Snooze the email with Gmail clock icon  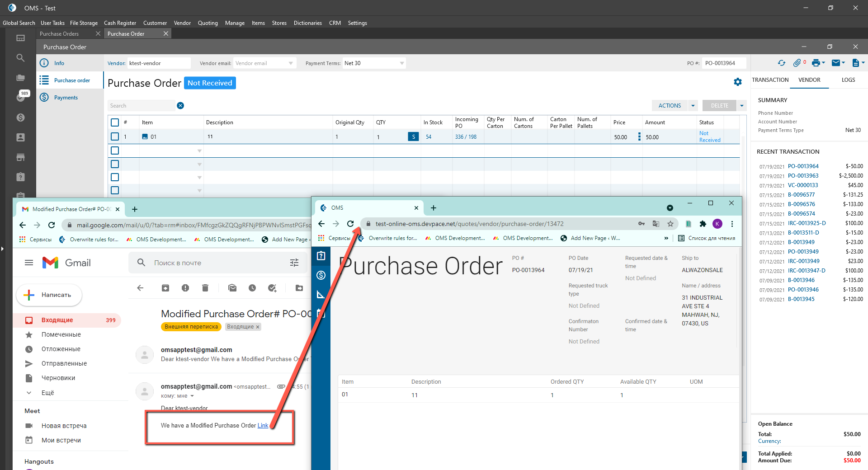point(252,288)
